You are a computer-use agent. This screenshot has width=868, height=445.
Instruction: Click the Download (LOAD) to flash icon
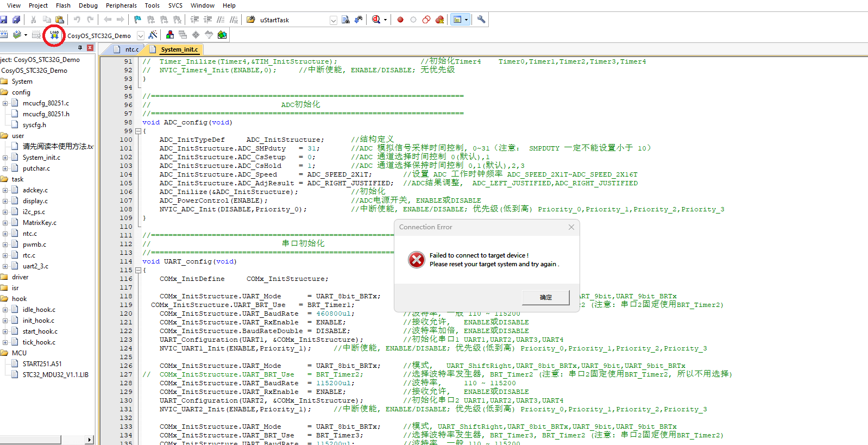click(x=54, y=35)
